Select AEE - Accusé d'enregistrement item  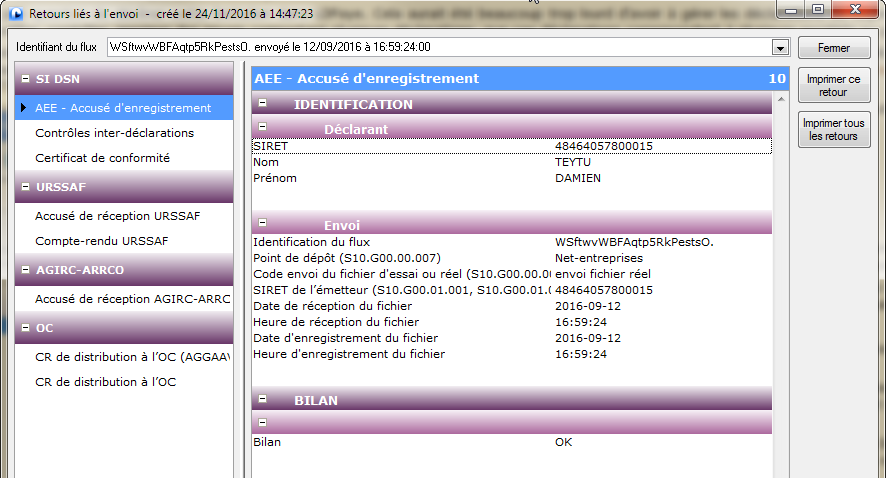[x=122, y=108]
